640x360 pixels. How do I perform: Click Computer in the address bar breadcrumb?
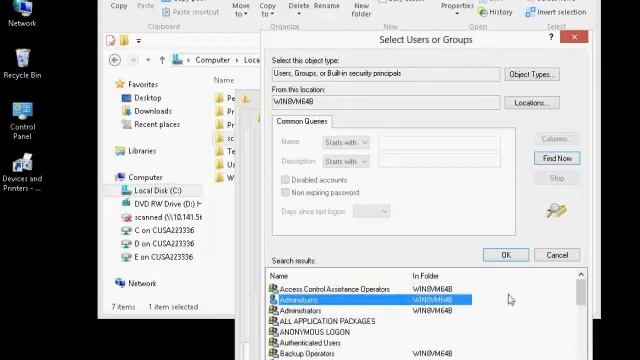pyautogui.click(x=212, y=60)
